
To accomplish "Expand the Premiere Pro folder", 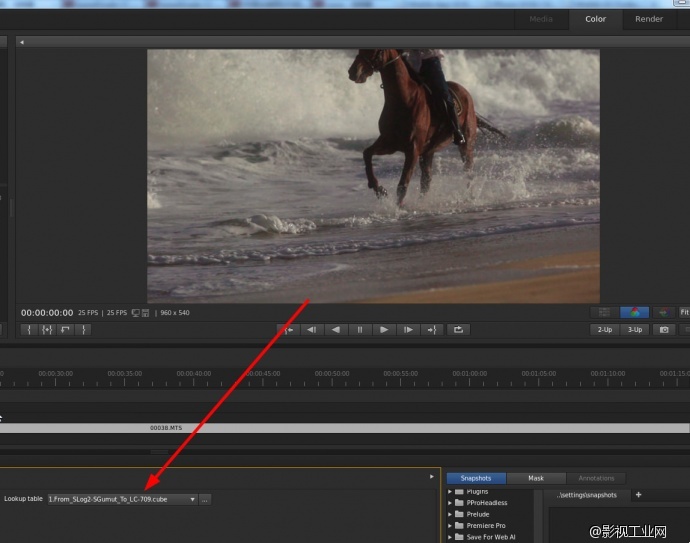I will click(x=450, y=525).
